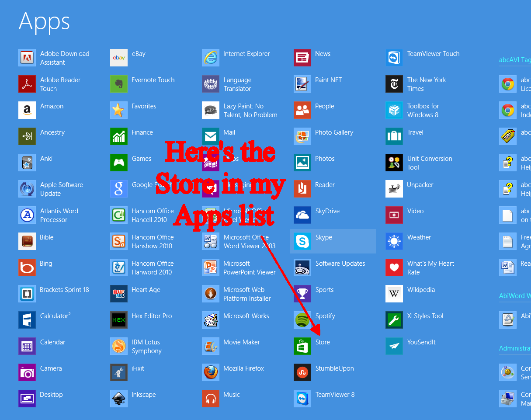
Task: Click "Unit Conversion Tool" label
Action: (x=430, y=163)
